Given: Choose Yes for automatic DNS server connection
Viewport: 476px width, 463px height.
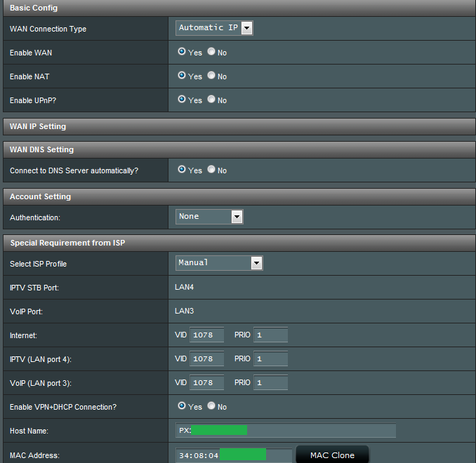Looking at the screenshot, I should tap(182, 170).
